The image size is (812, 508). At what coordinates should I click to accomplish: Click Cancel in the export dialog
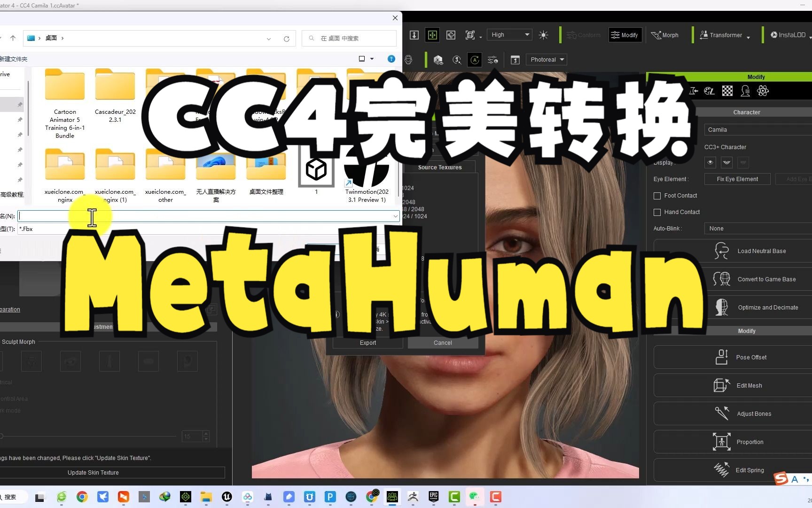(x=443, y=343)
